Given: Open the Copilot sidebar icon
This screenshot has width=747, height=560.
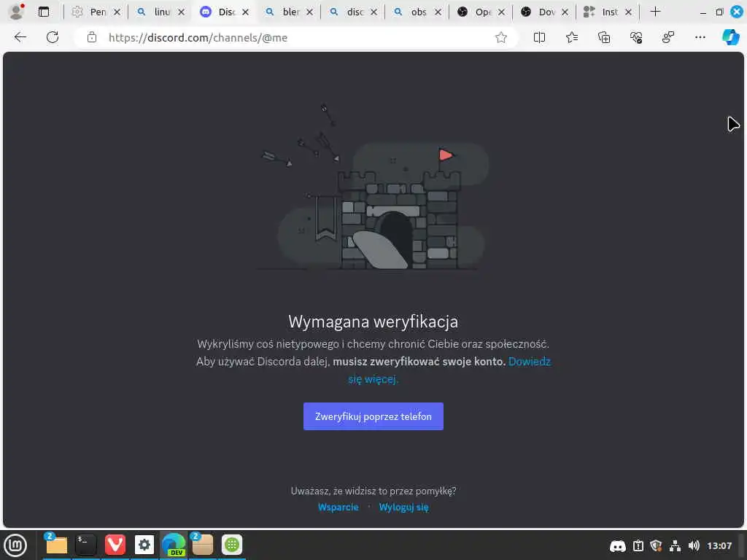Looking at the screenshot, I should (731, 37).
